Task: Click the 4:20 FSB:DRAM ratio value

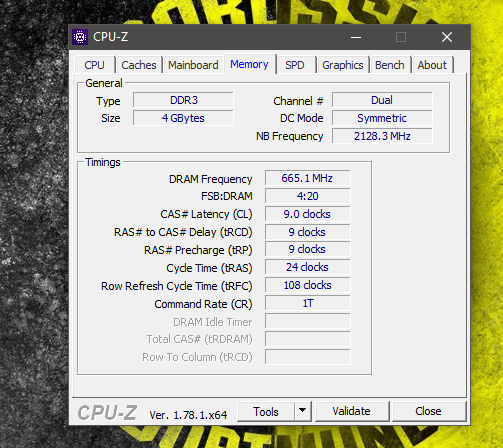Action: [x=307, y=196]
